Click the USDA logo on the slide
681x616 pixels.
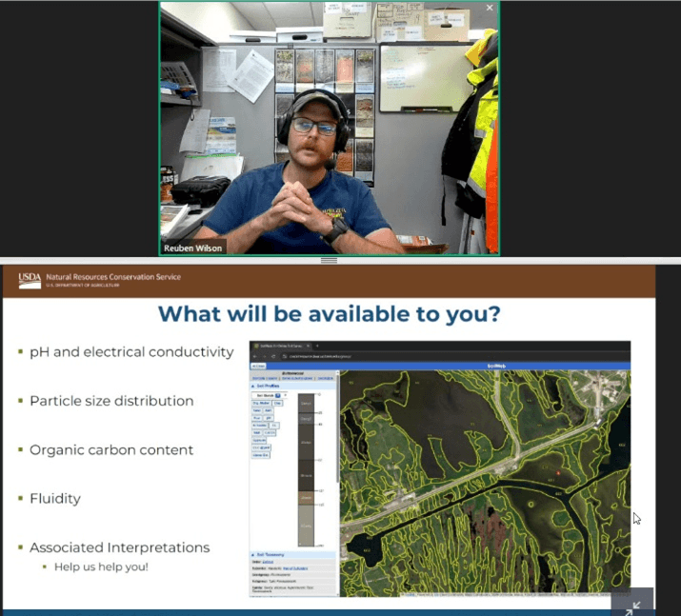[x=29, y=280]
